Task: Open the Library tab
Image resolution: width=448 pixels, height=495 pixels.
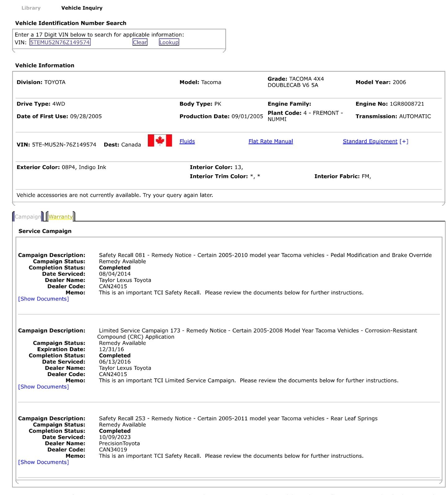Action: coord(31,8)
